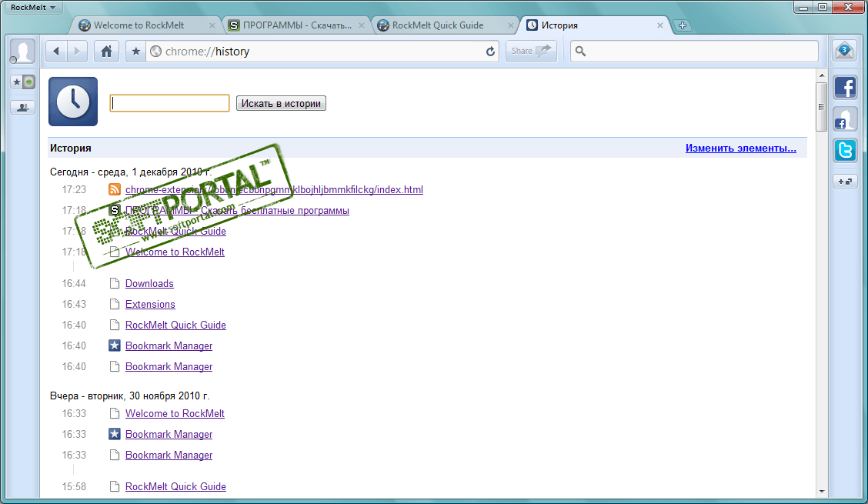Click the vertical scrollbar thumb
The width and height of the screenshot is (868, 504).
822,107
